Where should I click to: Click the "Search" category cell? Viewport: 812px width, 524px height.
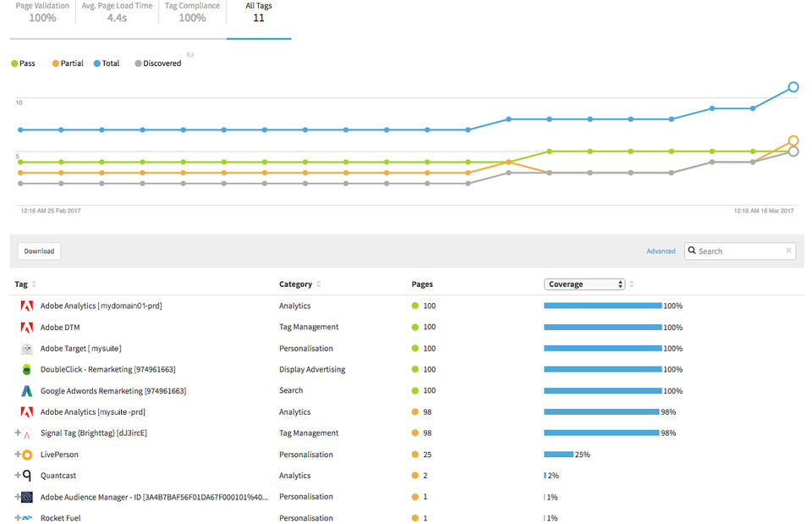pos(291,390)
